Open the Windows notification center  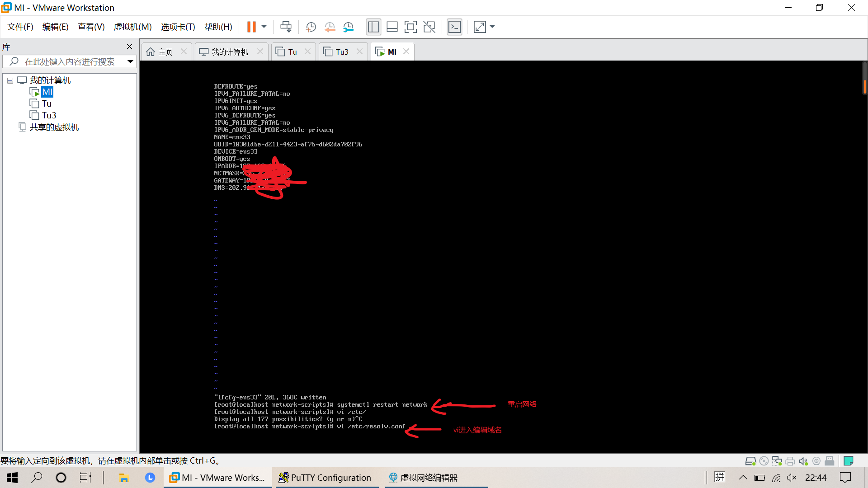click(845, 478)
